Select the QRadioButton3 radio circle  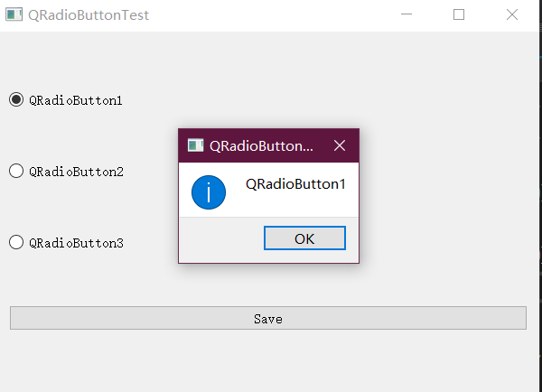(16, 242)
